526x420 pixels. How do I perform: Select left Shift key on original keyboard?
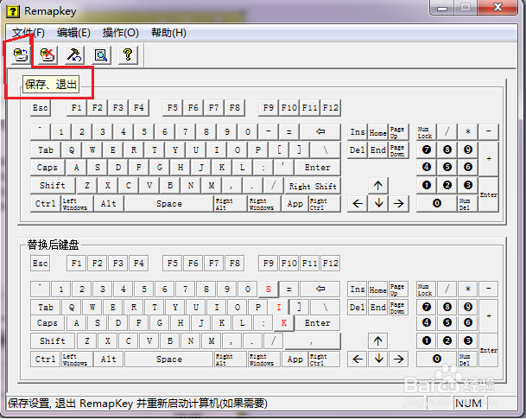[53, 186]
